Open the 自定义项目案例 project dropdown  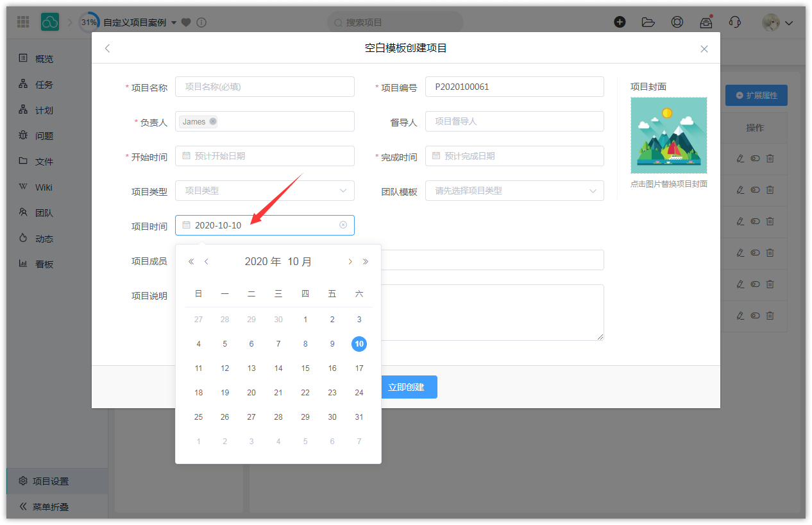(140, 22)
